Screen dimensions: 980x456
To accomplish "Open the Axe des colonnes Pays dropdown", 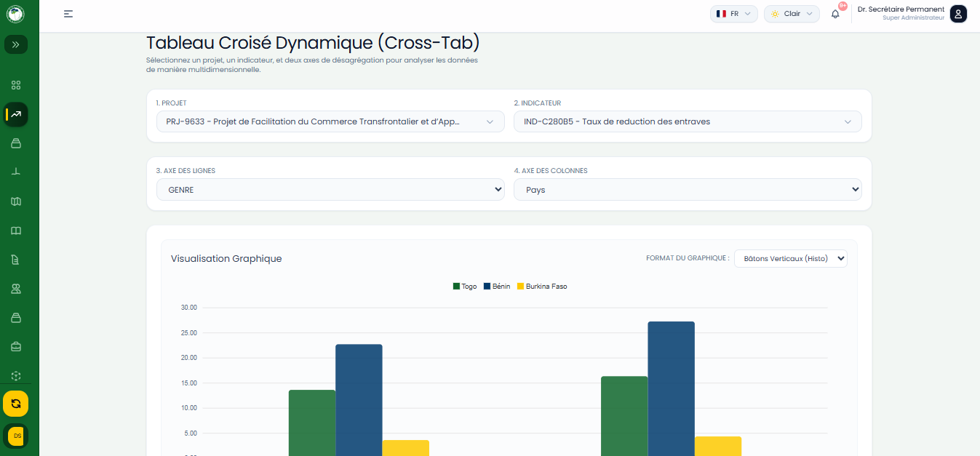I will click(x=688, y=190).
